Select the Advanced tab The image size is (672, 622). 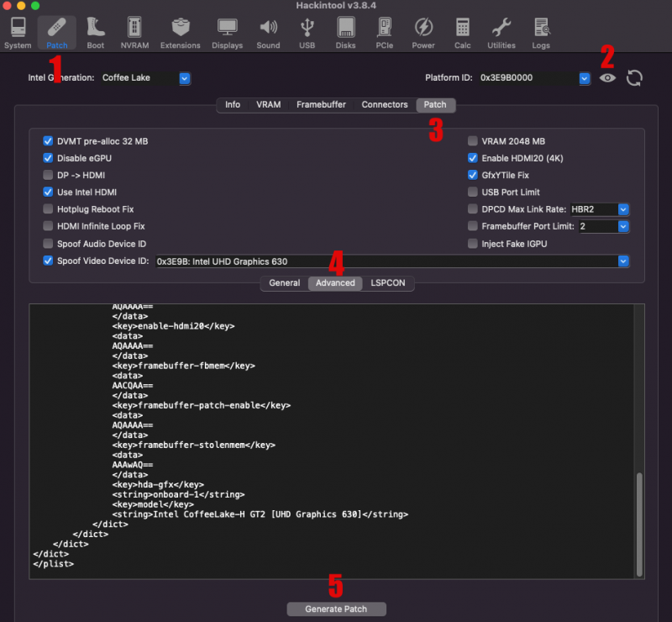pos(335,283)
